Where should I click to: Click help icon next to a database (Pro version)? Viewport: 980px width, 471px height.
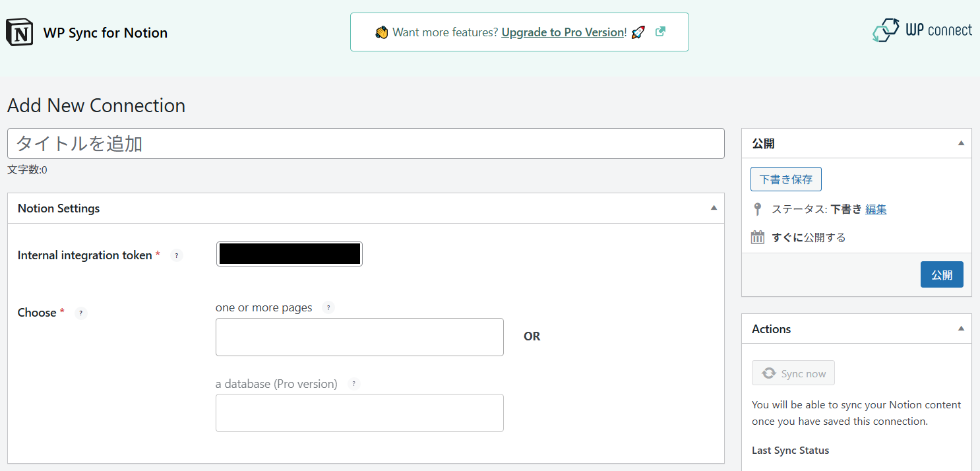(354, 384)
